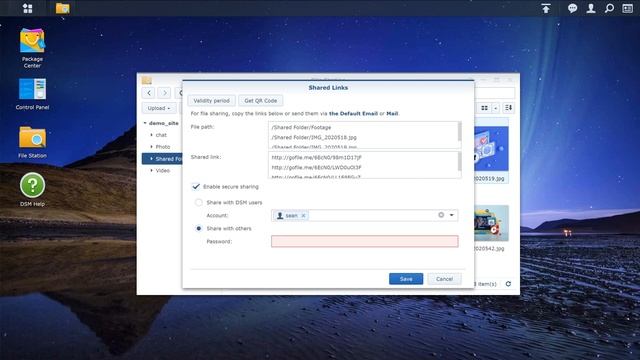Screen dimensions: 640x360
Task: Open the DSM Help desktop icon
Action: tap(32, 189)
